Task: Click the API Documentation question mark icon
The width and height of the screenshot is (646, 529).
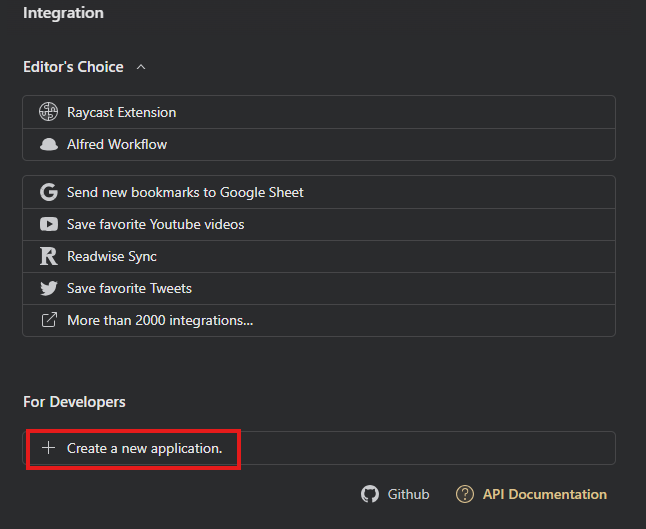Action: [x=464, y=494]
